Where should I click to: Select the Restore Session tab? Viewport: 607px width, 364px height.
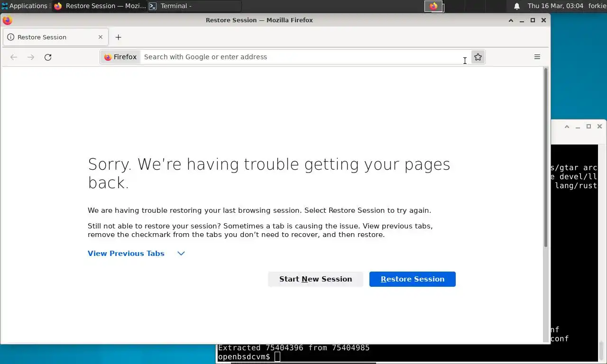[55, 37]
